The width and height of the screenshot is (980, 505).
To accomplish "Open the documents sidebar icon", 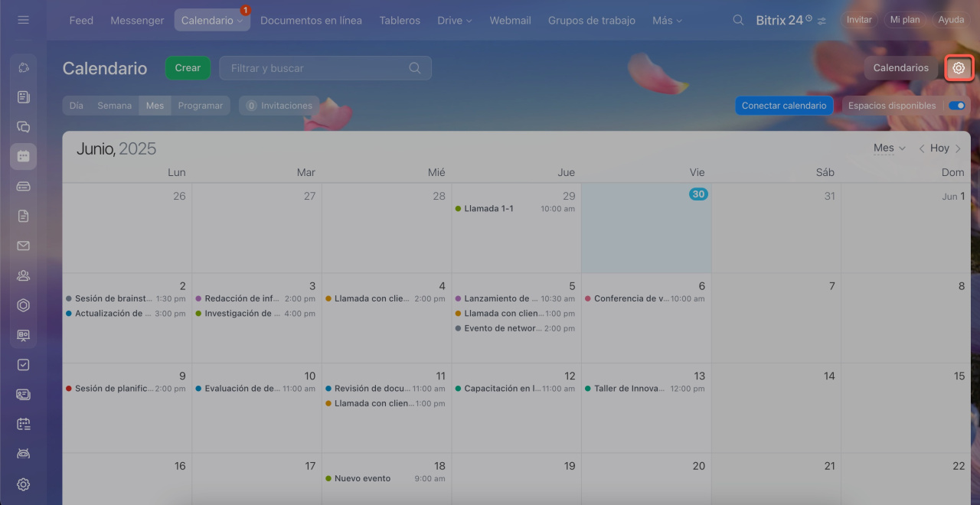I will (x=23, y=217).
